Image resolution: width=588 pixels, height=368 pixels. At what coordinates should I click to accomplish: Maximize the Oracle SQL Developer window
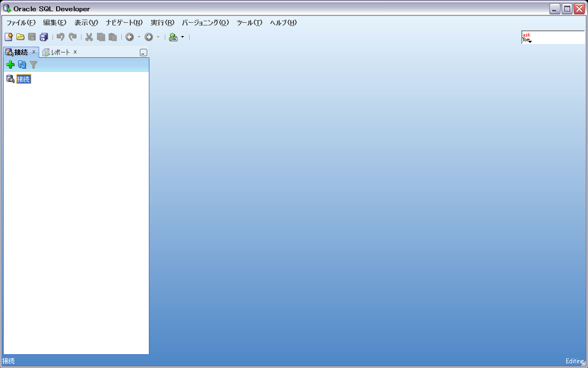(x=567, y=8)
